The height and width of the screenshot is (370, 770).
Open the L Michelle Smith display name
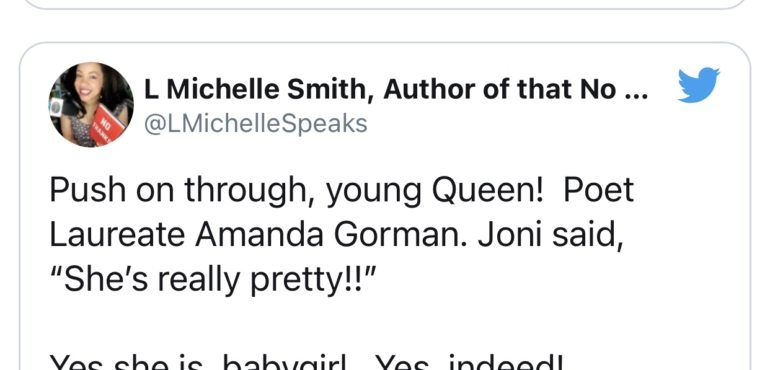coord(395,89)
